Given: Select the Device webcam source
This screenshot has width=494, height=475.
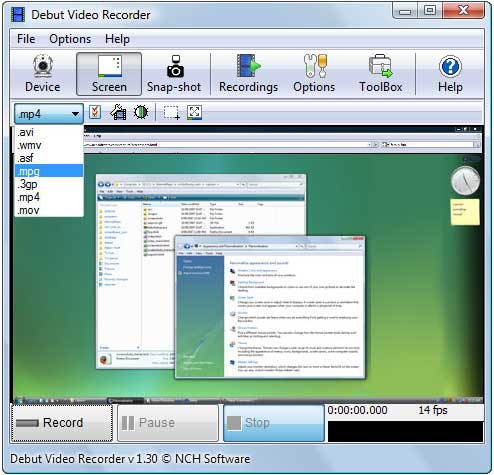Looking at the screenshot, I should click(43, 74).
